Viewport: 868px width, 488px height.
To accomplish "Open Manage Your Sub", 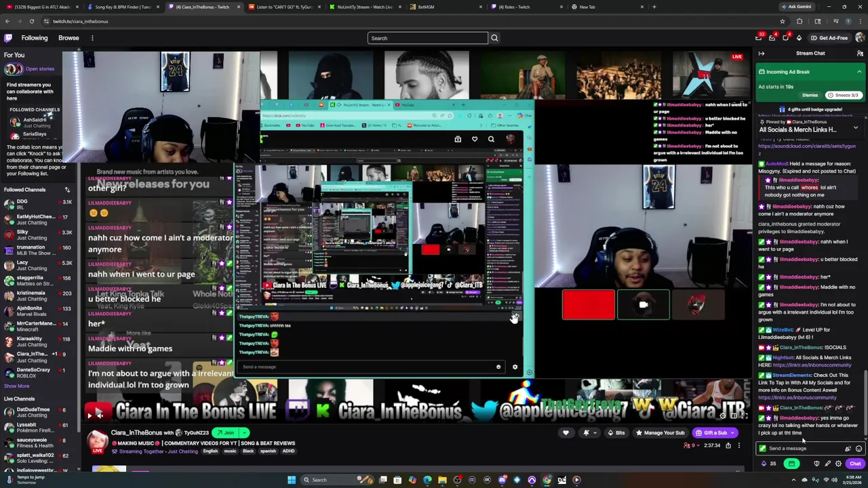I will (x=660, y=432).
